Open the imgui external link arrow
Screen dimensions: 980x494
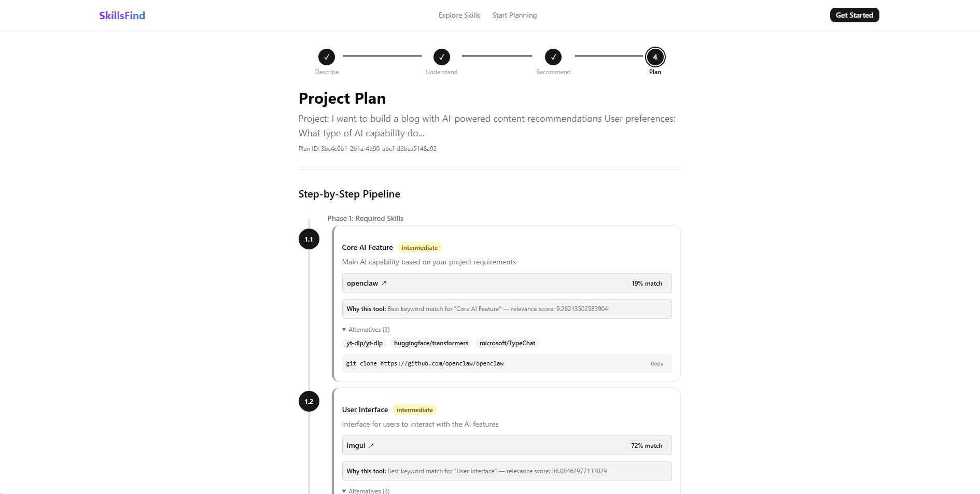point(371,446)
